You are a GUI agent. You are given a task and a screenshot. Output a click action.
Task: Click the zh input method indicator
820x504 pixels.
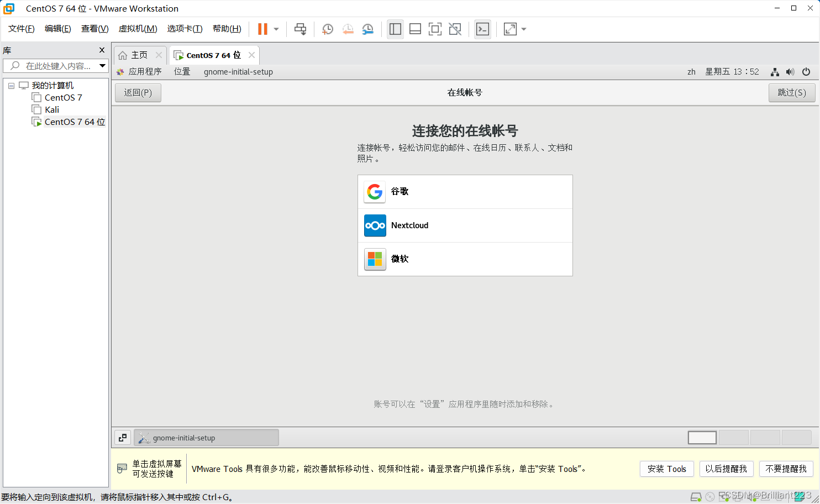point(691,72)
